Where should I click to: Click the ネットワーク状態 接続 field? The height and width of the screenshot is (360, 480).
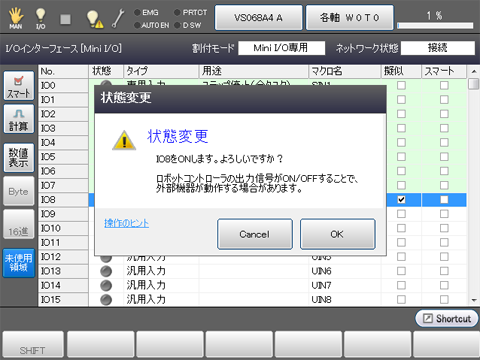coord(438,48)
